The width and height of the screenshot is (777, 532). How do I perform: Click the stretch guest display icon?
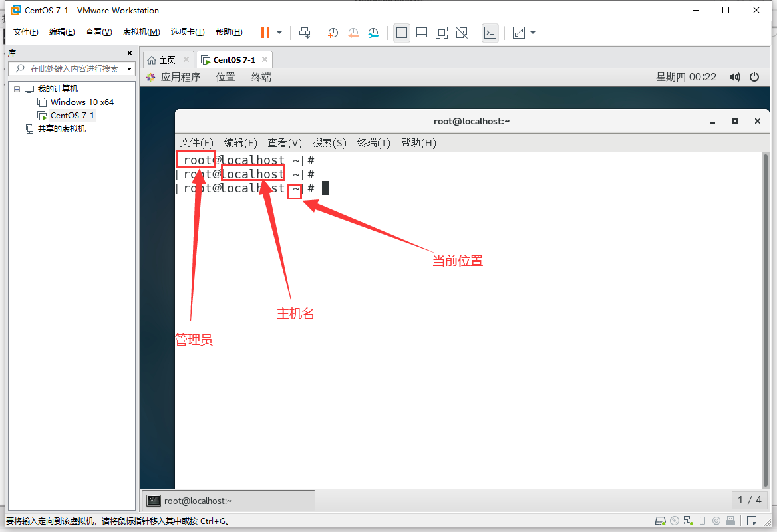tap(519, 33)
